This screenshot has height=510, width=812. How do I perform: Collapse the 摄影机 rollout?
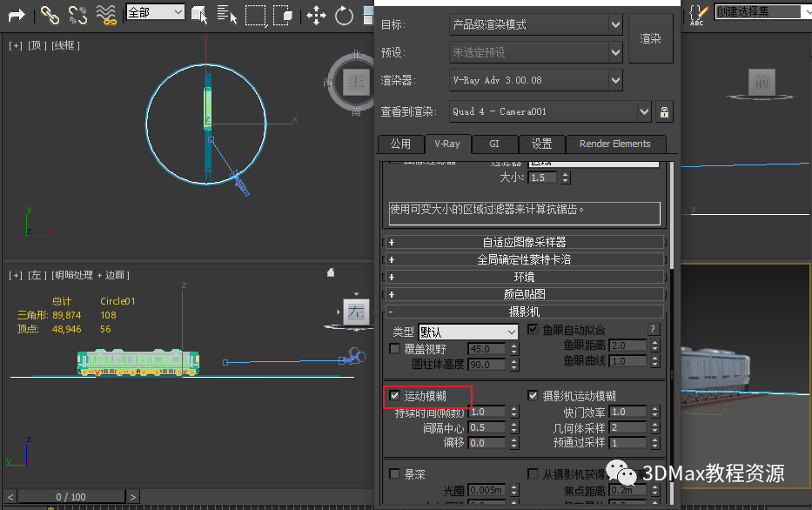(525, 312)
